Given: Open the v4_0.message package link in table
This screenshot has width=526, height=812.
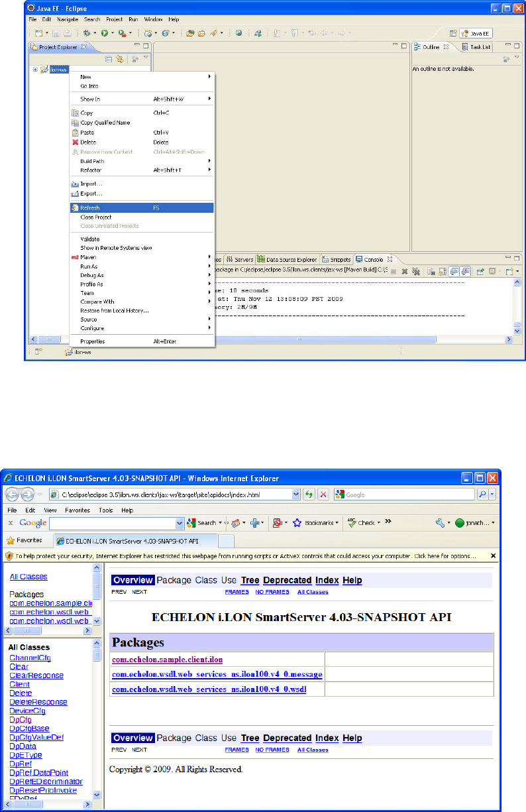Looking at the screenshot, I should point(217,675).
